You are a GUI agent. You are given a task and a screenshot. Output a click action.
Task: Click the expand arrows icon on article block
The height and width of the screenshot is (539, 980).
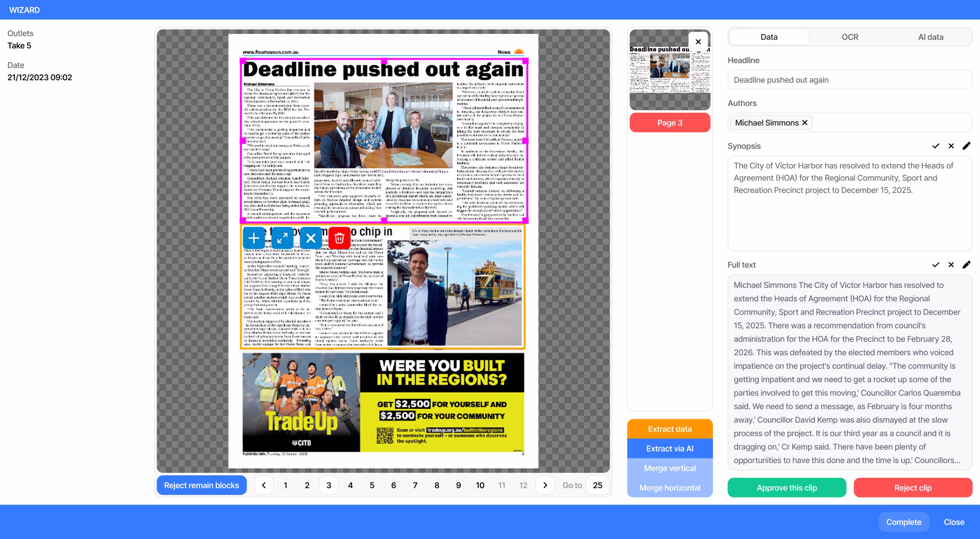click(x=282, y=238)
